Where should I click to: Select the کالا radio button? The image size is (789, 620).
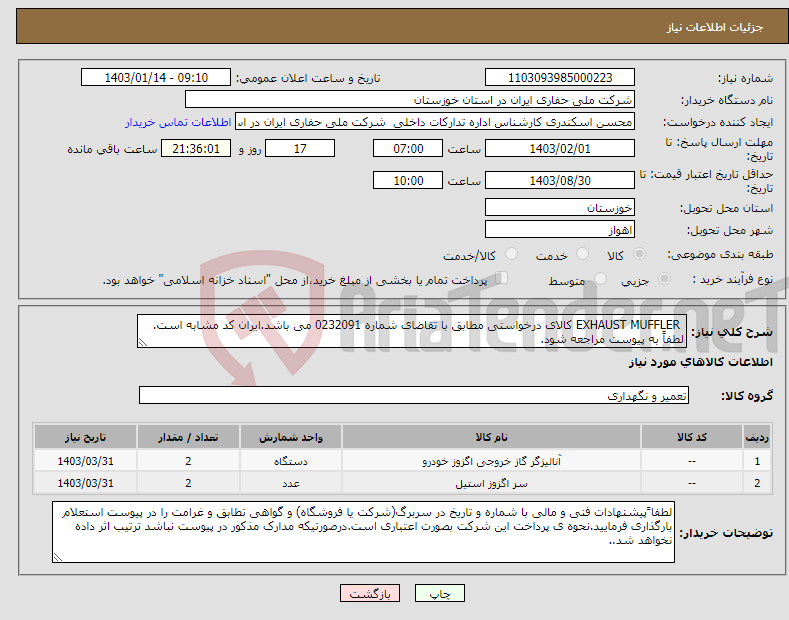(x=639, y=254)
